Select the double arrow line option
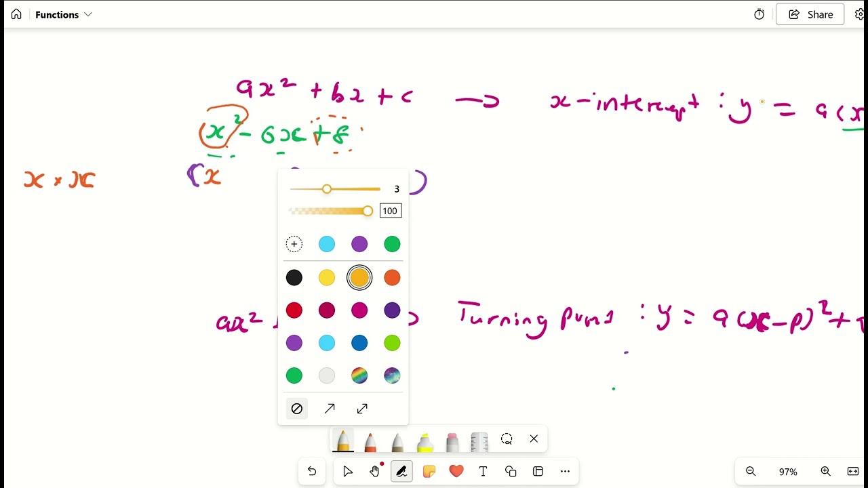Viewport: 868px width, 488px height. (362, 409)
